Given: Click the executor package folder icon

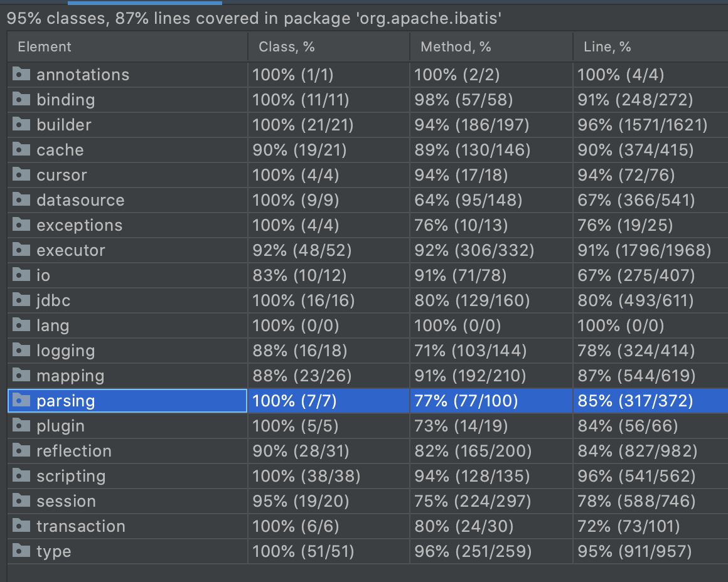Looking at the screenshot, I should click(21, 250).
